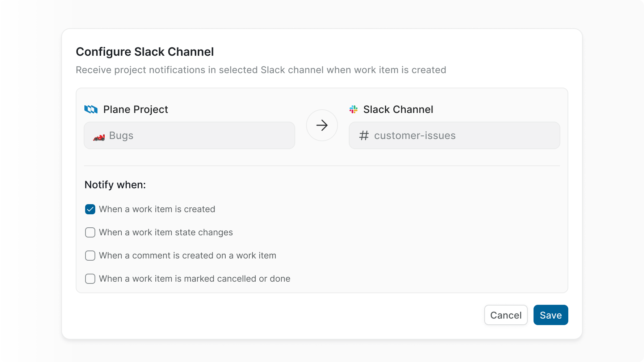Click the Configure Slack Channel title

pos(145,51)
